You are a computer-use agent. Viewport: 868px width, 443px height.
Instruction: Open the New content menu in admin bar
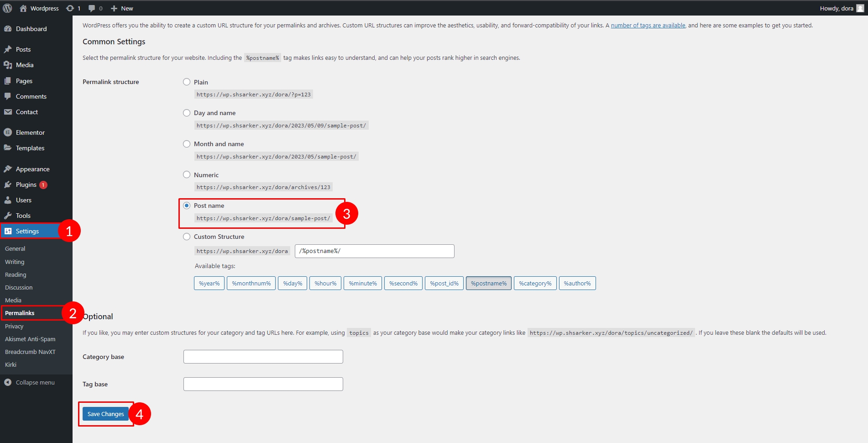click(122, 8)
